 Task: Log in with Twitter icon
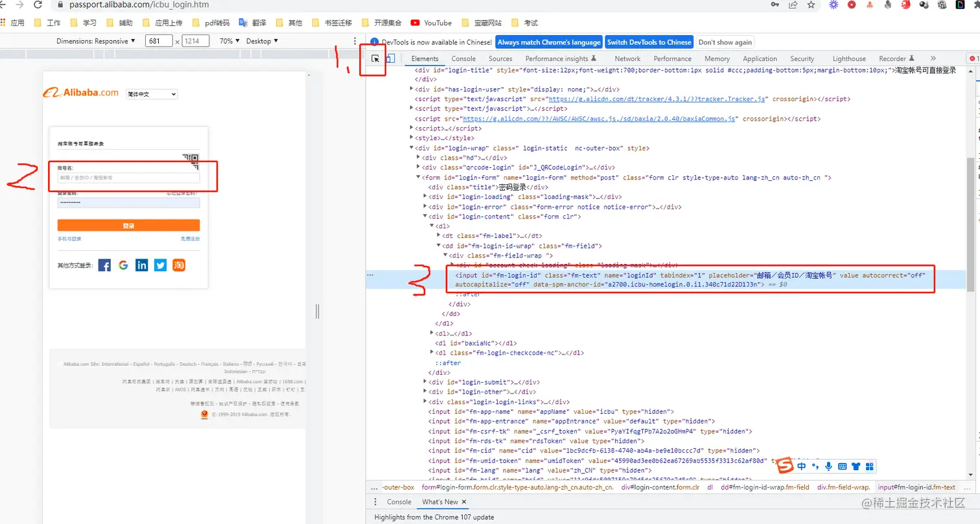[x=160, y=265]
